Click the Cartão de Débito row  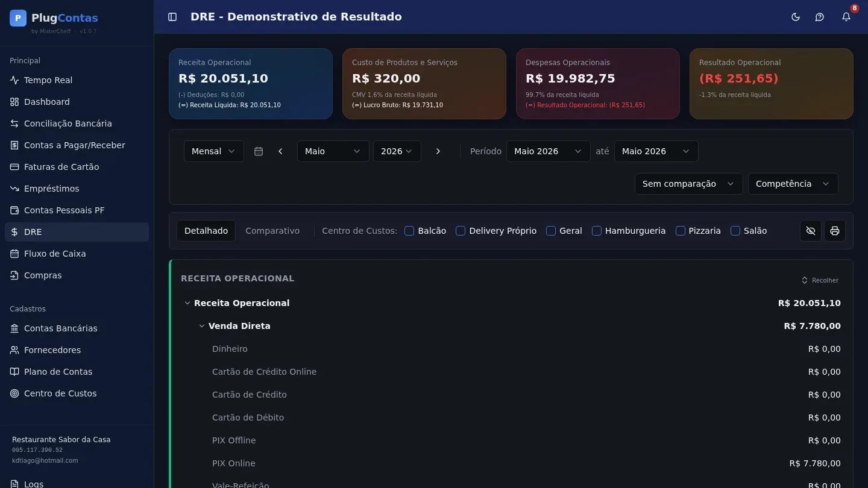[x=512, y=418]
